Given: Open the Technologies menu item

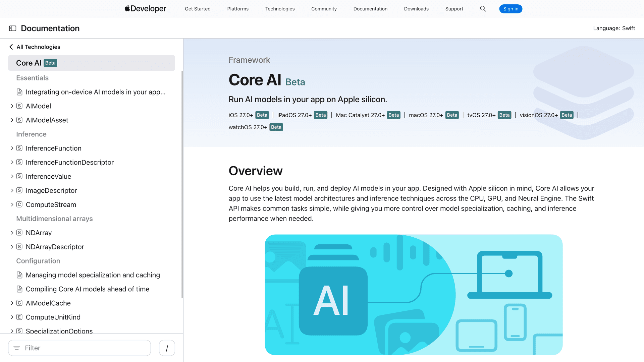Looking at the screenshot, I should [280, 9].
